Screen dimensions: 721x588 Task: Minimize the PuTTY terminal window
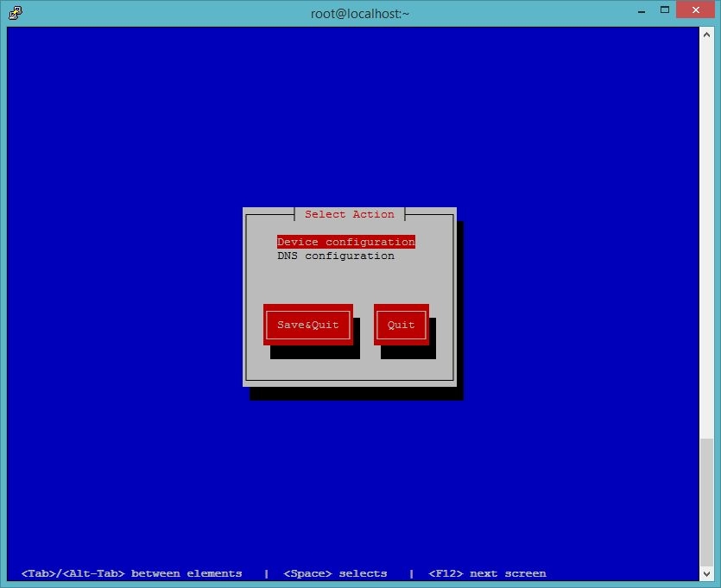(x=642, y=11)
